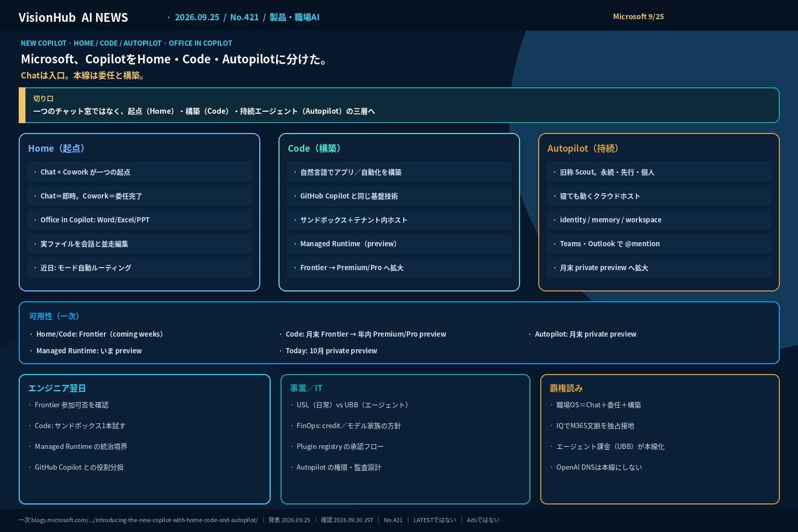Click header issue number 'No.421'
Image resolution: width=798 pixels, height=532 pixels.
click(x=244, y=17)
